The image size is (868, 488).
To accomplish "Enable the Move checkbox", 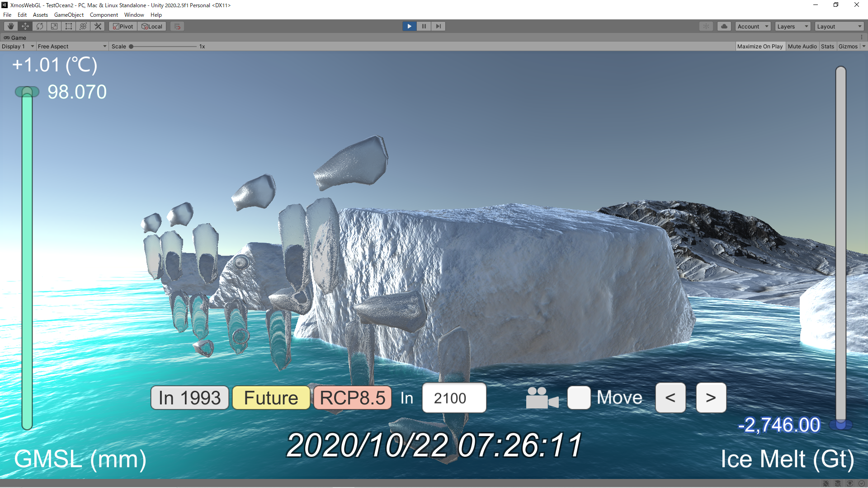I will point(579,398).
